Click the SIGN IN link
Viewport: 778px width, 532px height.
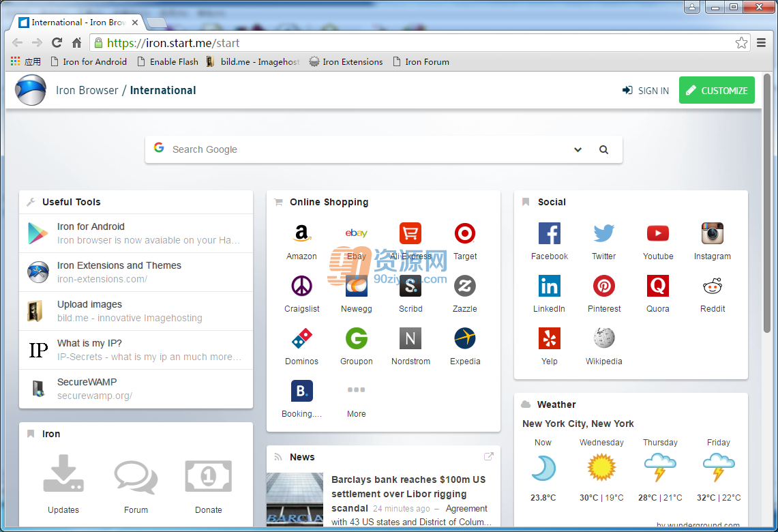(646, 91)
